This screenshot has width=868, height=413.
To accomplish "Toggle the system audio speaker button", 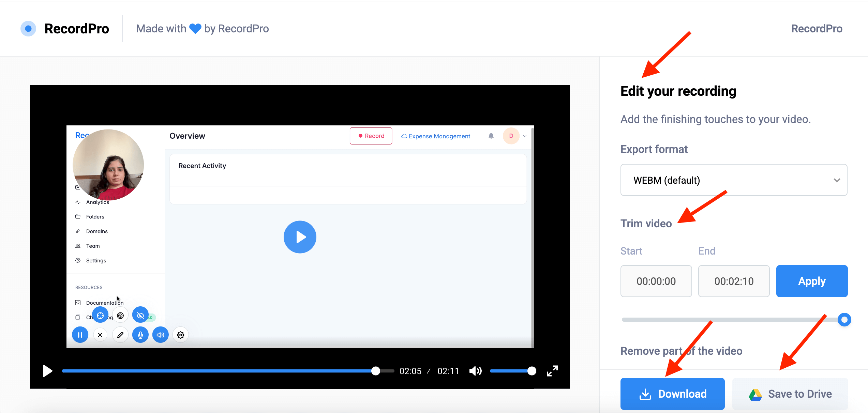I will (x=161, y=335).
